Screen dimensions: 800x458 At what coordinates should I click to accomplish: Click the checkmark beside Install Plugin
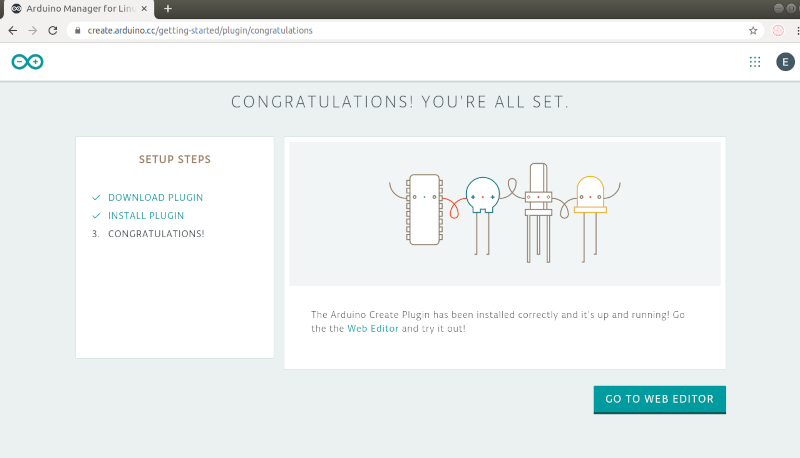pyautogui.click(x=96, y=216)
